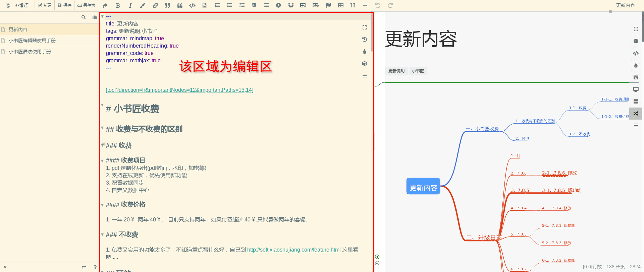The width and height of the screenshot is (644, 272).
Task: Search files with magnifier icon
Action: (x=84, y=17)
